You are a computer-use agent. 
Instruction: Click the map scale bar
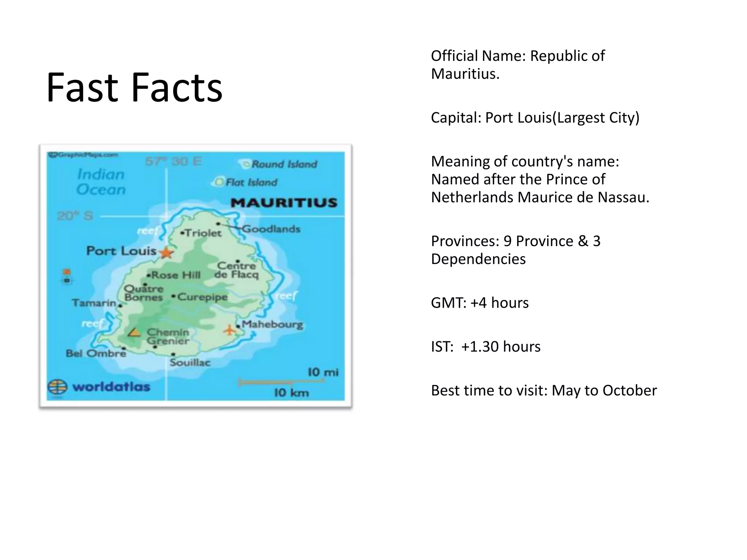click(x=281, y=382)
